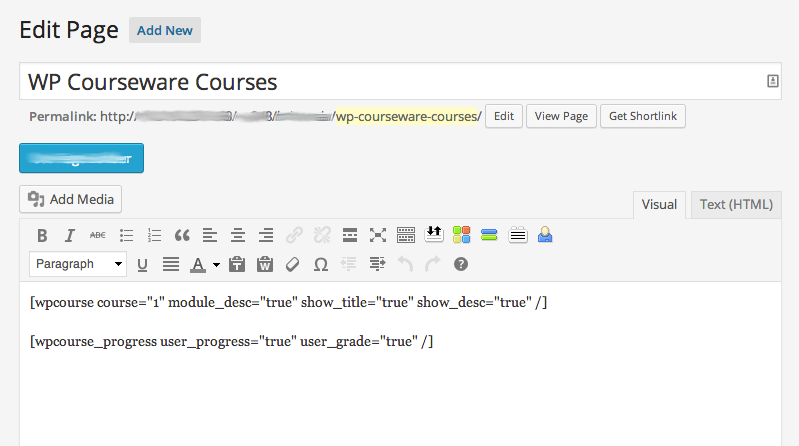Insert the Read More tag
The image size is (799, 446).
[x=350, y=235]
